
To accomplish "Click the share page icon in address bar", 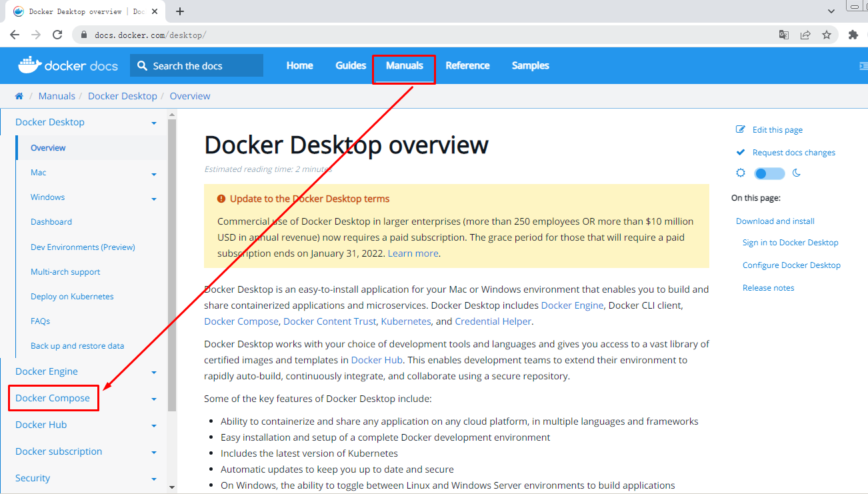I will pyautogui.click(x=805, y=35).
